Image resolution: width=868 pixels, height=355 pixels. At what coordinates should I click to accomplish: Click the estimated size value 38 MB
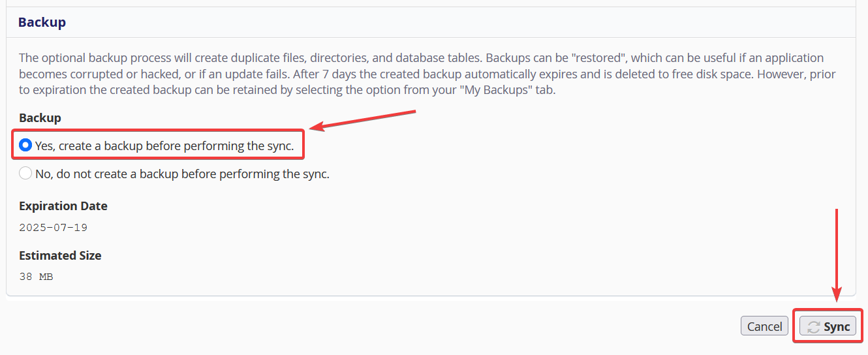tap(37, 277)
